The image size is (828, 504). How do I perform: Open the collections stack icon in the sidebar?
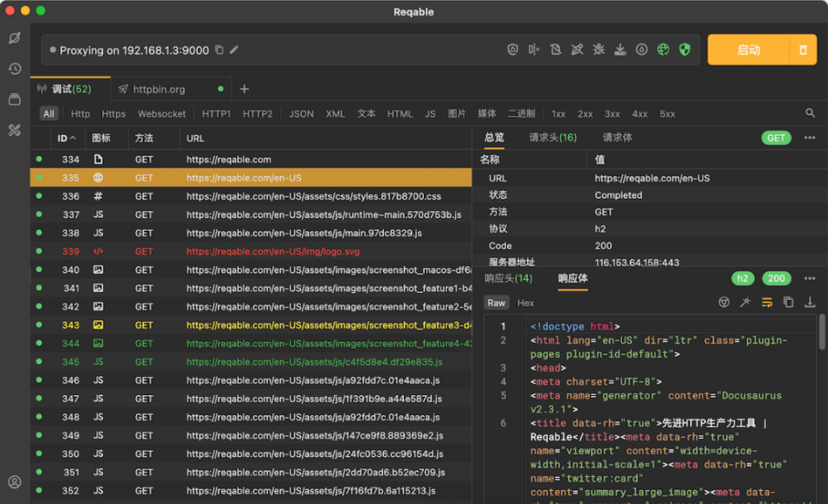point(15,99)
